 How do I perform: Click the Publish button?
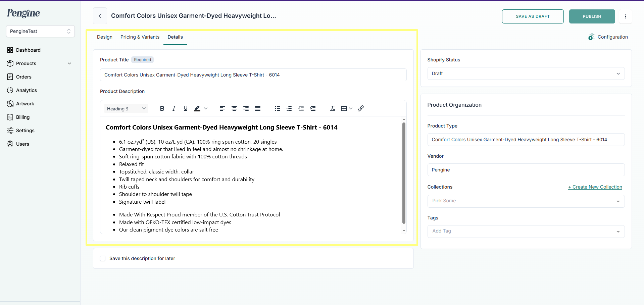pos(592,16)
